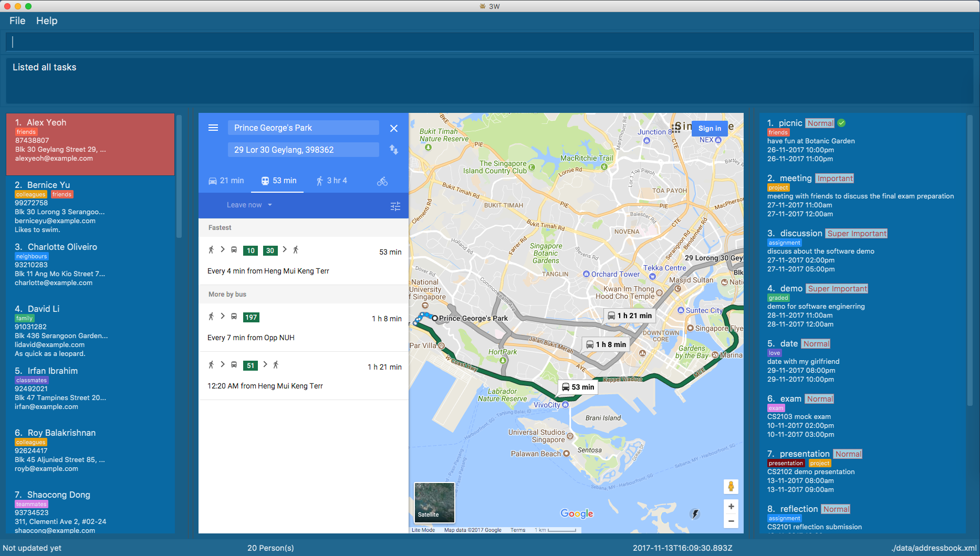Image resolution: width=980 pixels, height=556 pixels.
Task: Open the File menu
Action: 17,20
